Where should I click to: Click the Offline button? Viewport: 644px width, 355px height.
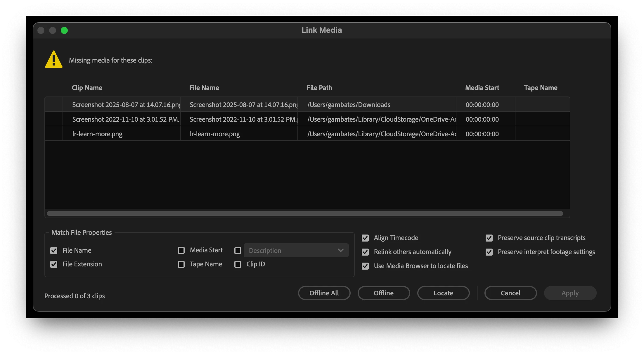(x=384, y=293)
